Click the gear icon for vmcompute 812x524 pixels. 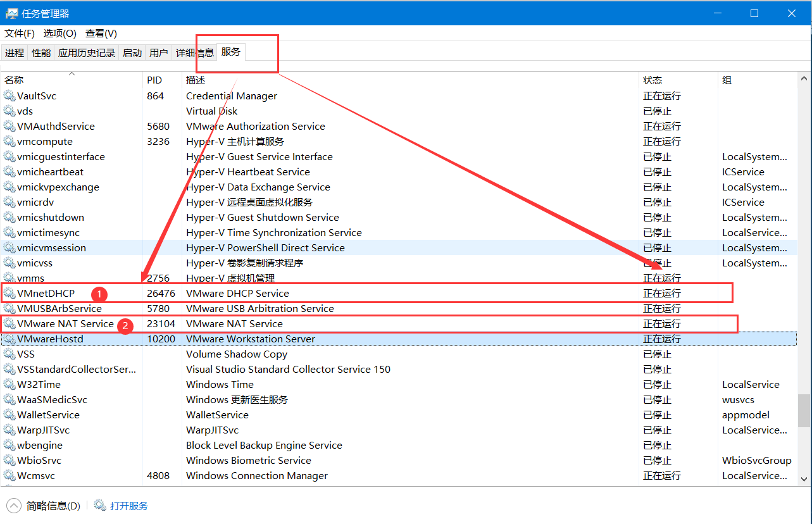pos(9,142)
